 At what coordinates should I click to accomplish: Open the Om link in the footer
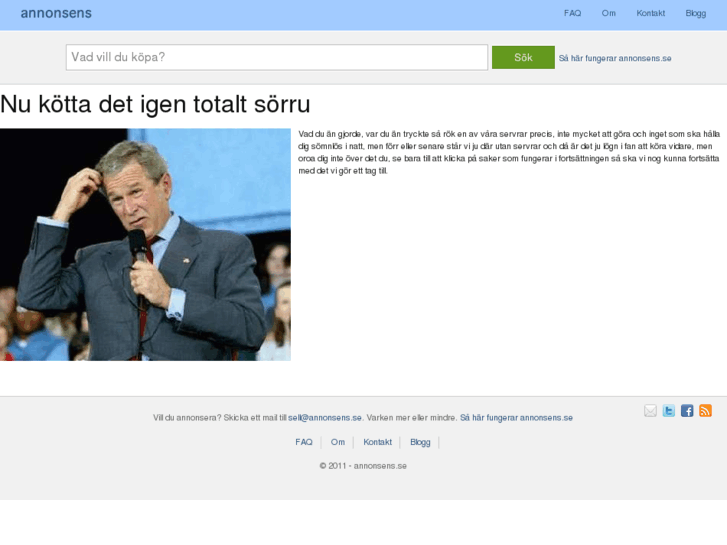click(338, 442)
